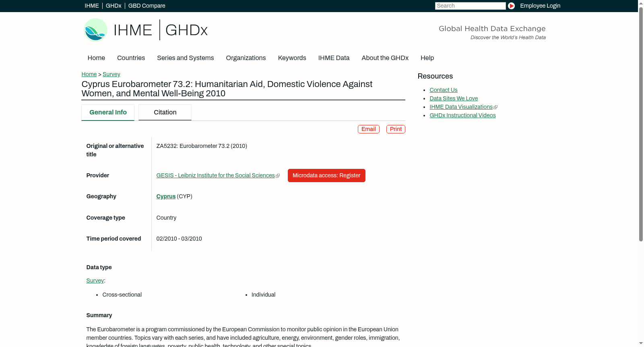The height and width of the screenshot is (347, 644).
Task: Click the GHDx wordmark in the header
Action: pos(186,30)
